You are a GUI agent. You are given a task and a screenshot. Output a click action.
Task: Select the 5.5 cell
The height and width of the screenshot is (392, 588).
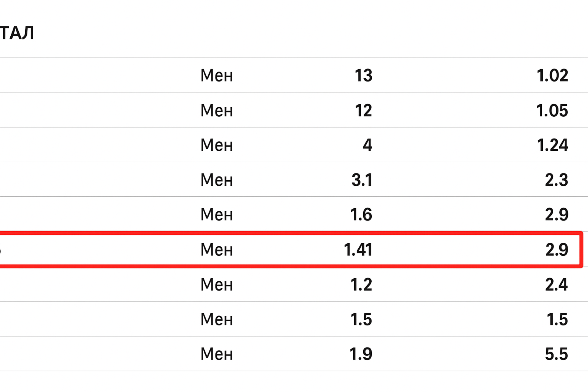click(556, 354)
